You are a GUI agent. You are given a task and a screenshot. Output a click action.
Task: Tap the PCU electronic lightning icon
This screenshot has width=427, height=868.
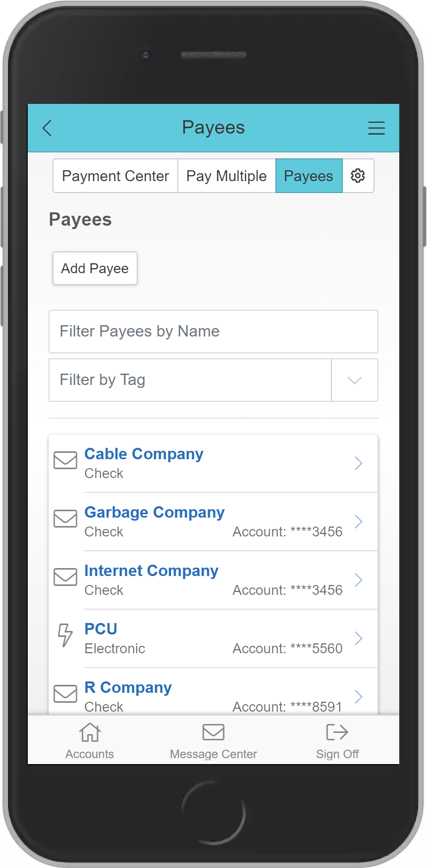coord(65,635)
